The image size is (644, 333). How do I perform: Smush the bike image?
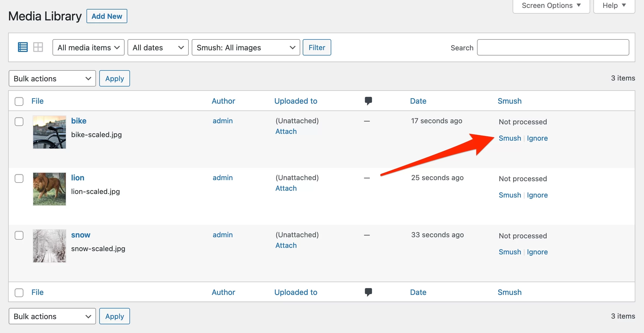[510, 138]
